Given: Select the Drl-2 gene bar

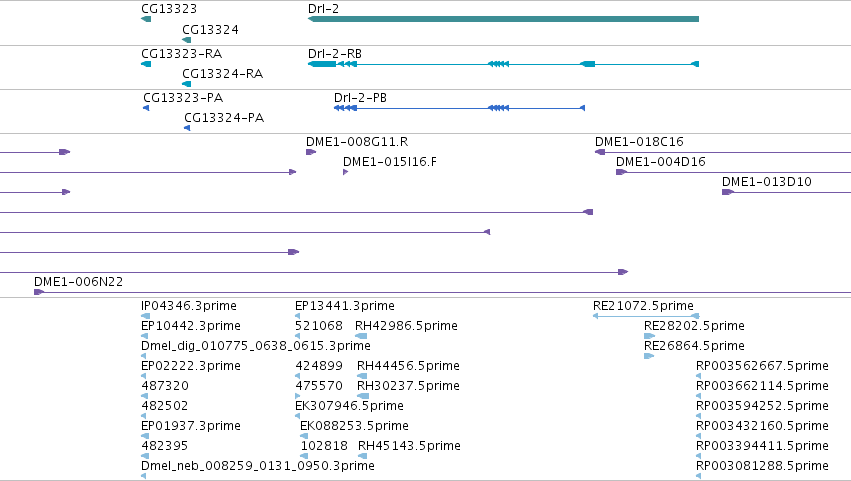Looking at the screenshot, I should pyautogui.click(x=503, y=19).
